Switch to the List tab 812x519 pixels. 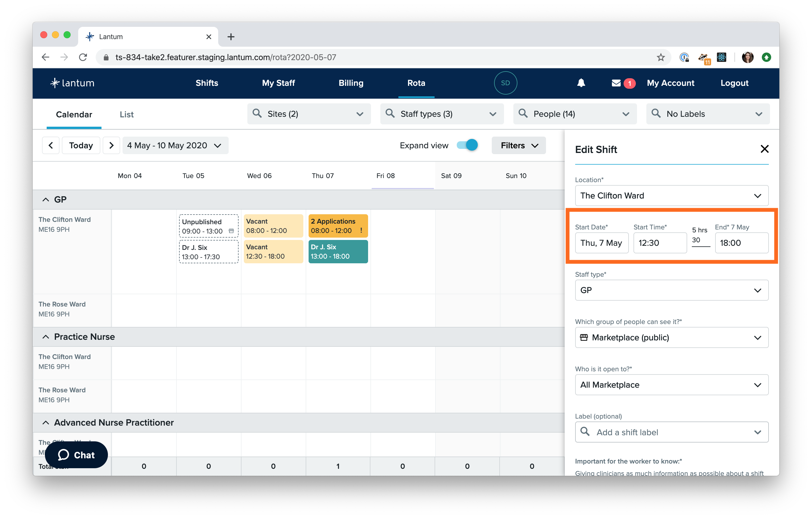pyautogui.click(x=127, y=114)
